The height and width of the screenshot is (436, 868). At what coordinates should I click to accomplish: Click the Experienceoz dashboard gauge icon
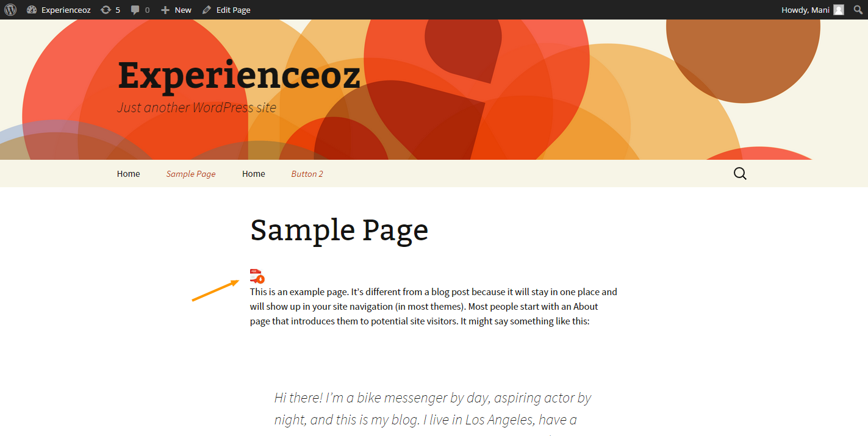click(32, 10)
